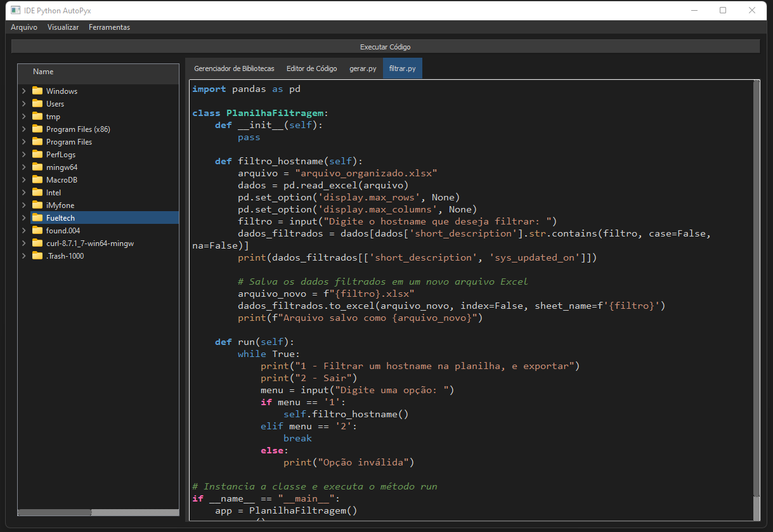773x532 pixels.
Task: Expand the iMyfone folder
Action: tap(24, 205)
